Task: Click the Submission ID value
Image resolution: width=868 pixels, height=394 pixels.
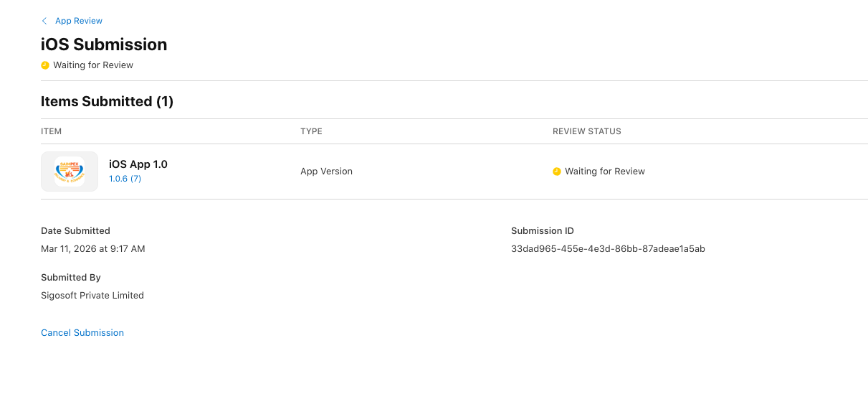Action: tap(608, 249)
